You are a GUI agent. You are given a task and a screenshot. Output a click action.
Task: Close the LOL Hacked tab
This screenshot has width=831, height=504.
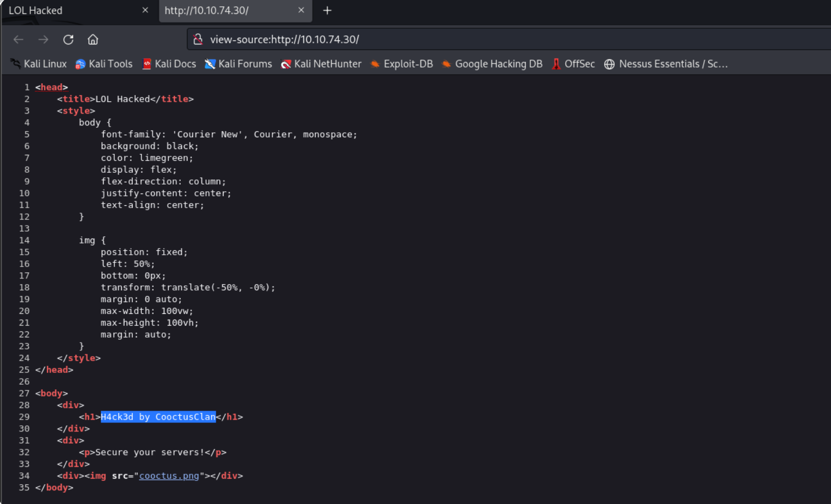[145, 10]
